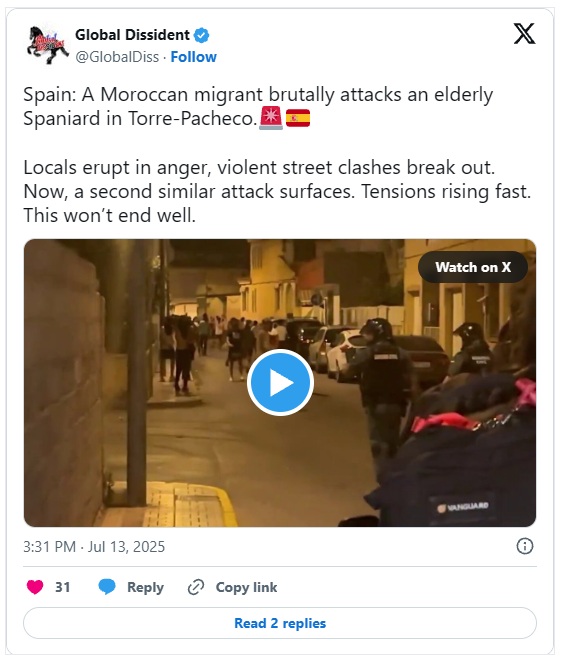Click the 31 likes count
This screenshot has width=562, height=665.
[63, 587]
